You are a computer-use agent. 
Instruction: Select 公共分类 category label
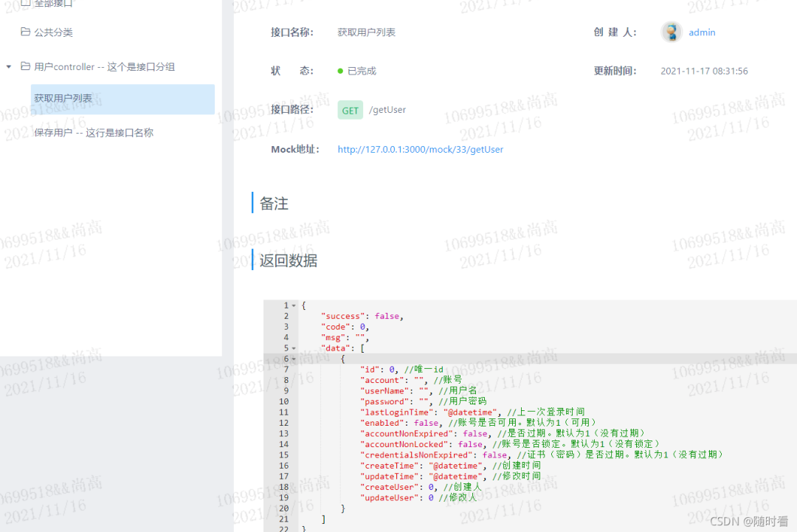point(53,32)
